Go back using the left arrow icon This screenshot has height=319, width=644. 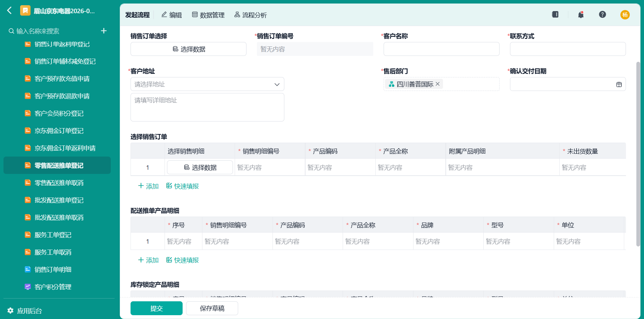[9, 11]
